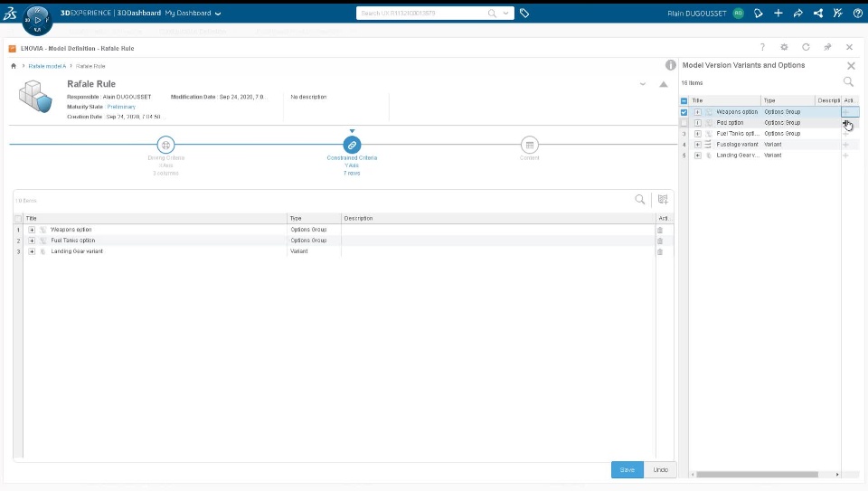
Task: Click the 3DS logo in top-left corner
Action: click(x=10, y=14)
